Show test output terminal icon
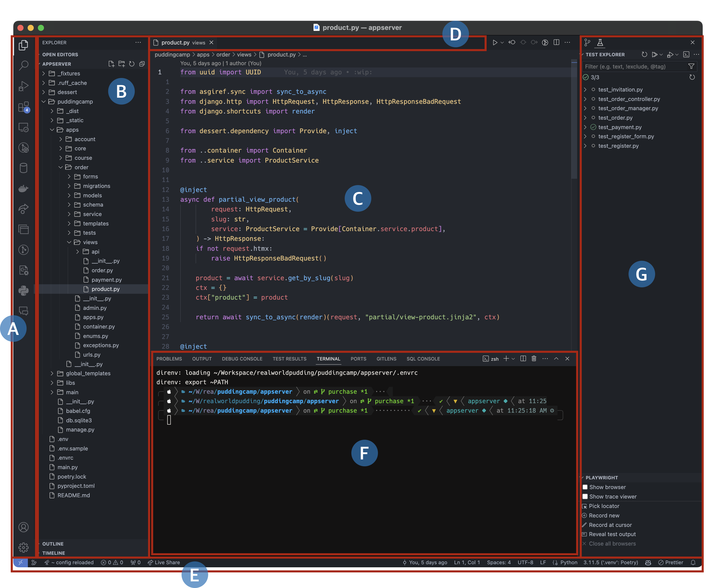The image size is (716, 588). coord(686,54)
